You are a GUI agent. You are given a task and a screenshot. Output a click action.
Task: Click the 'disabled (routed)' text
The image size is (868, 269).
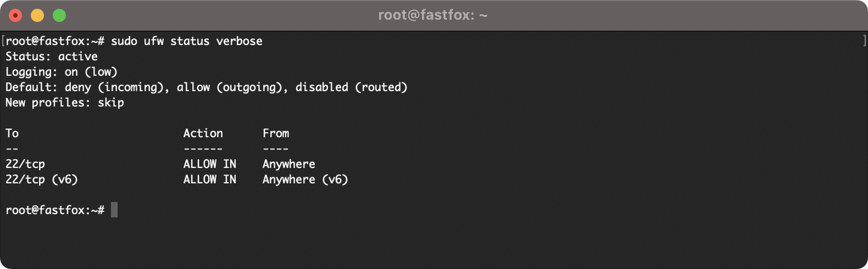352,87
